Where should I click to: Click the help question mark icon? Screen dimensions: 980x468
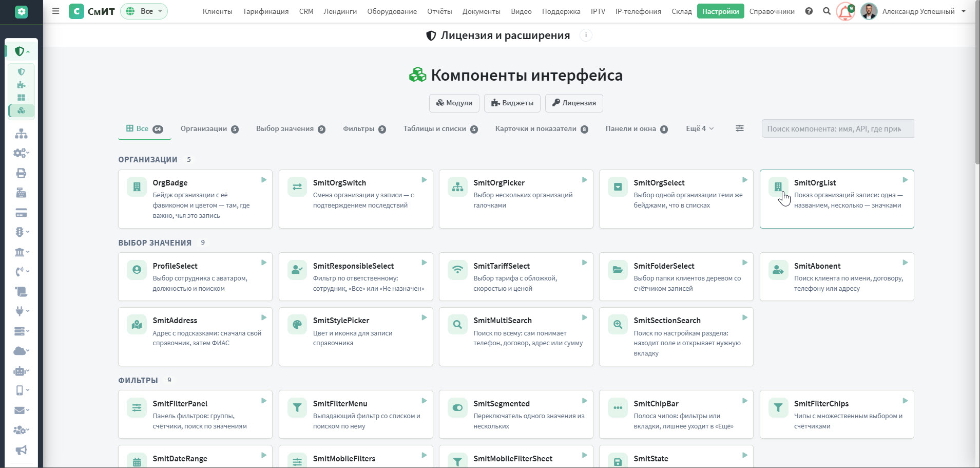[x=809, y=11]
